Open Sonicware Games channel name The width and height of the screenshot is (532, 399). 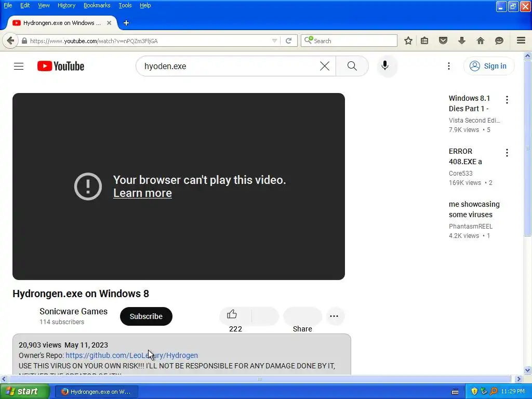(x=73, y=312)
